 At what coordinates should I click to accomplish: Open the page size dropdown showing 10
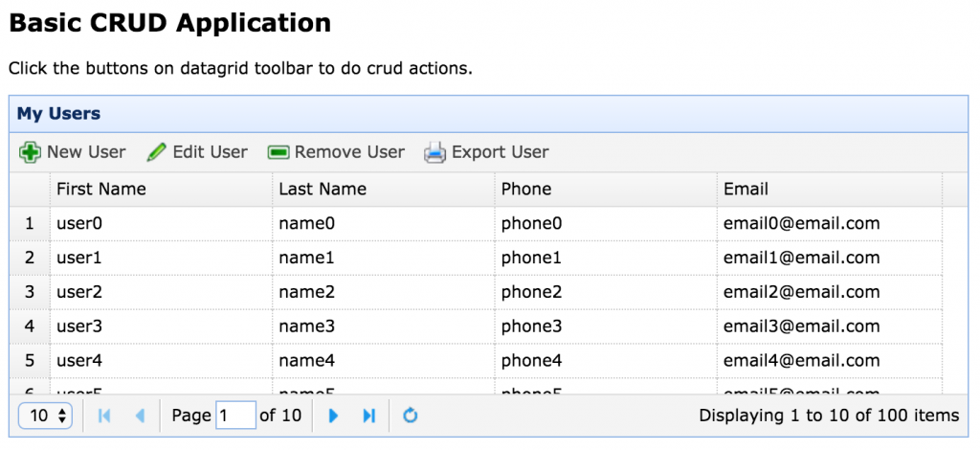pyautogui.click(x=45, y=416)
